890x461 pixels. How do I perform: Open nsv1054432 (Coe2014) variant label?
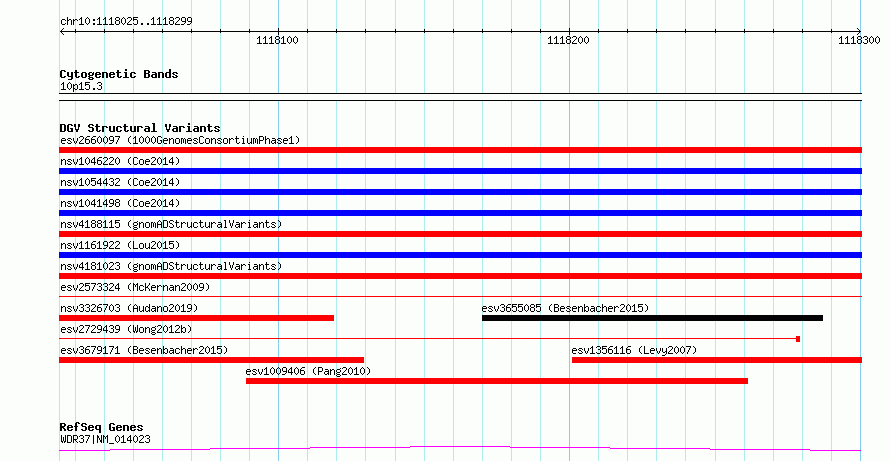[x=120, y=182]
